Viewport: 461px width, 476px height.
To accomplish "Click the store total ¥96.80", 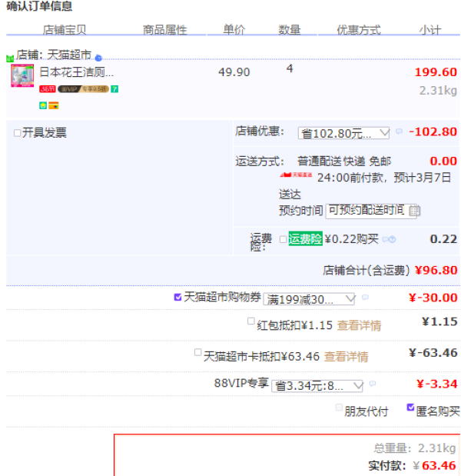I will [436, 270].
